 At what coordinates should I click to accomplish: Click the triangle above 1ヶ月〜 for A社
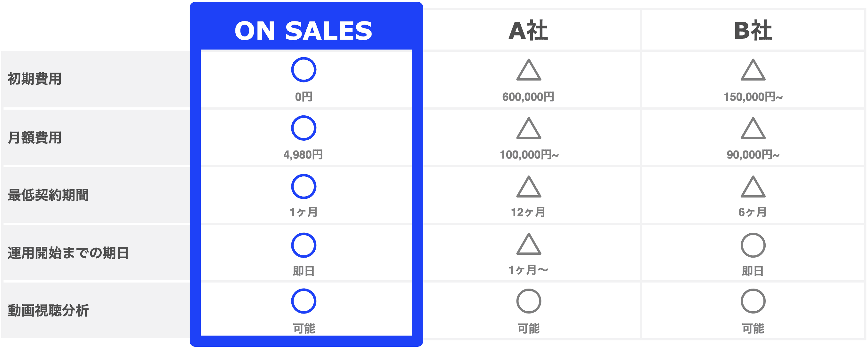pos(529,244)
